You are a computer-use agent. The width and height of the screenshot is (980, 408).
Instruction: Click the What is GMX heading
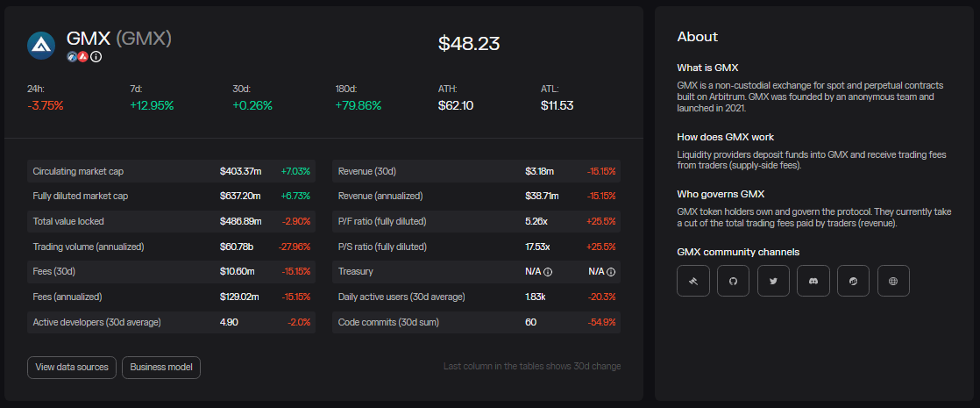(708, 68)
